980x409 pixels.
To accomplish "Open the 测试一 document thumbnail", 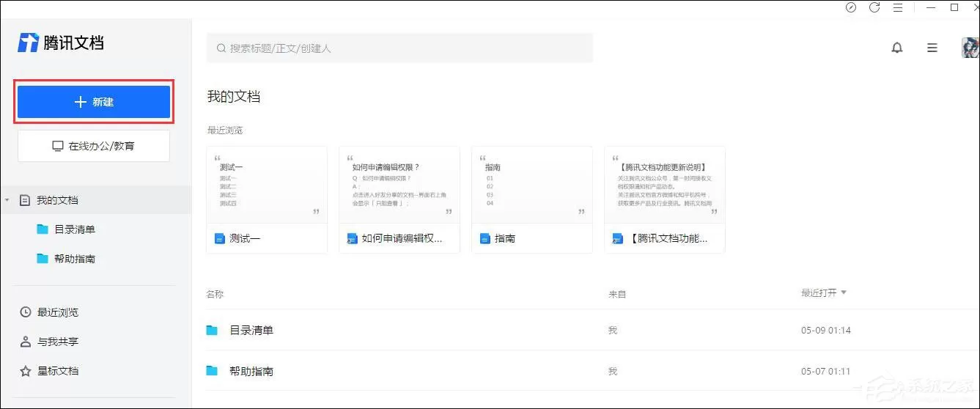I will (267, 185).
